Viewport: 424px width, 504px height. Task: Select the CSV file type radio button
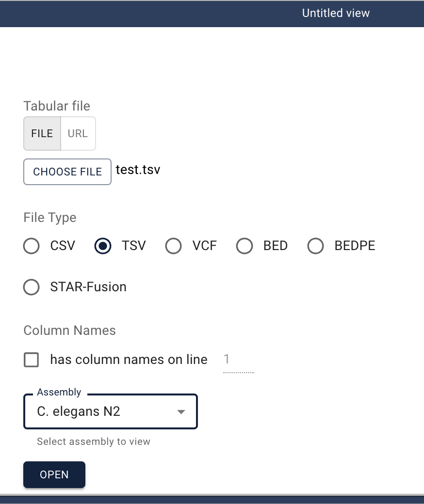point(32,246)
